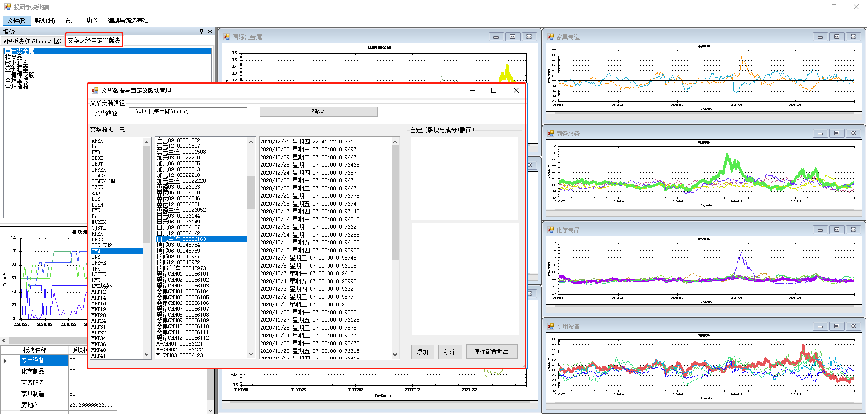Focus the 文华路径 input field
The height and width of the screenshot is (414, 868).
188,112
